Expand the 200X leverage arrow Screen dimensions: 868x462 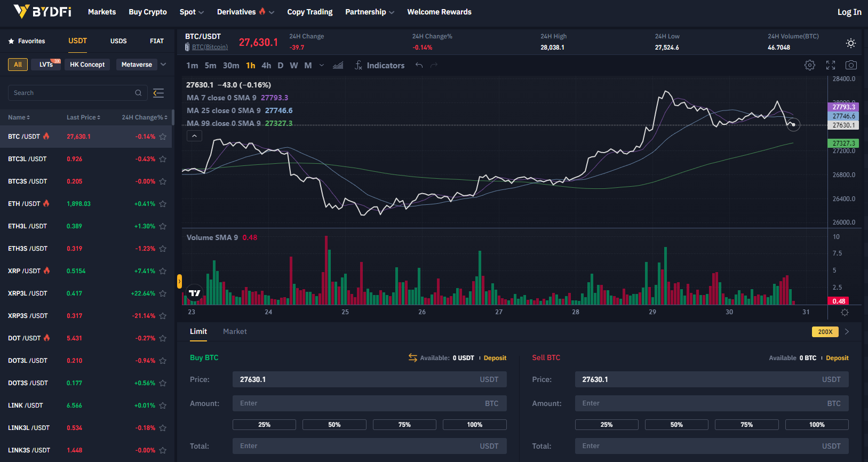click(x=847, y=331)
